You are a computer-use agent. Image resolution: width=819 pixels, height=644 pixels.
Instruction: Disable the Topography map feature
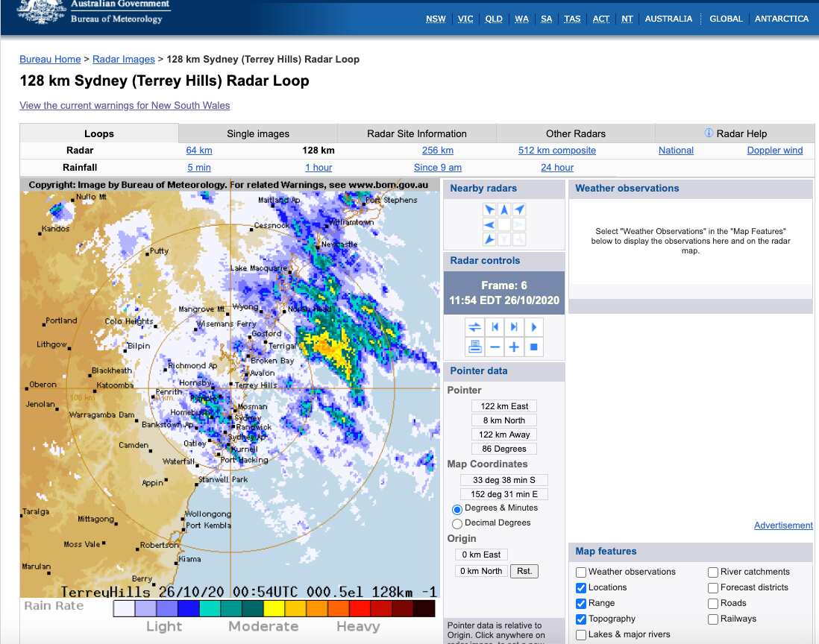coord(580,619)
